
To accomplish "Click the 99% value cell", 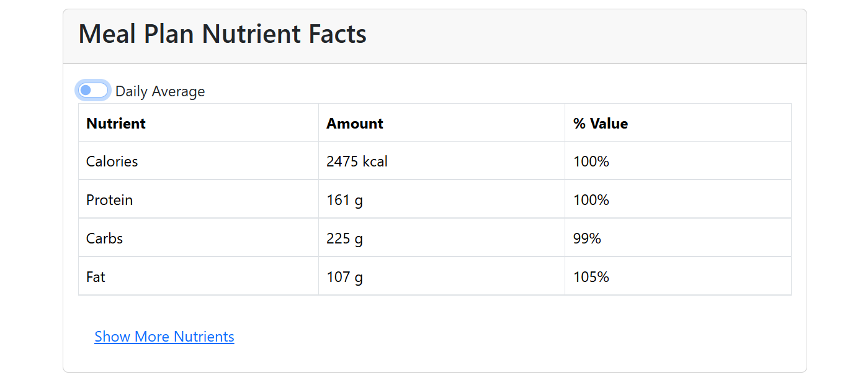I will click(x=587, y=238).
